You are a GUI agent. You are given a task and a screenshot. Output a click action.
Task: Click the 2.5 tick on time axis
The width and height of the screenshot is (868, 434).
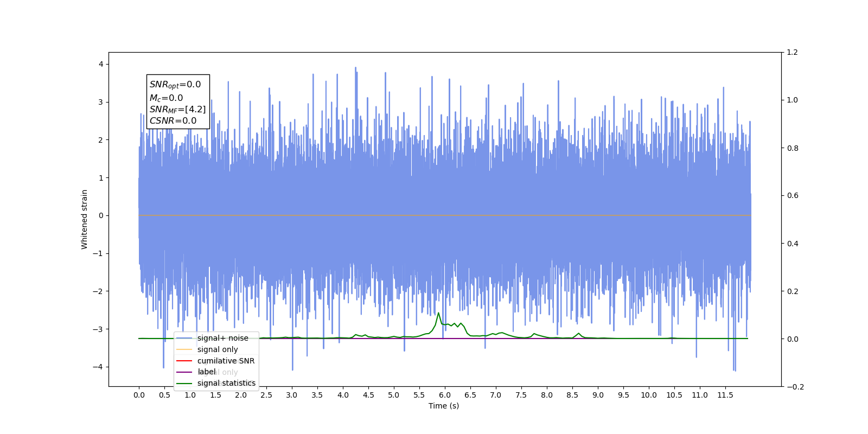pos(266,395)
